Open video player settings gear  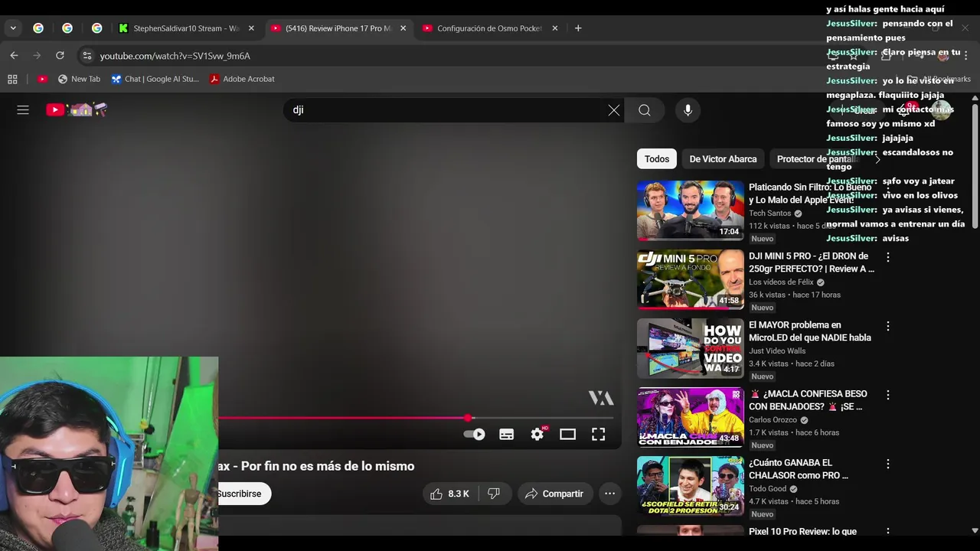tap(537, 434)
